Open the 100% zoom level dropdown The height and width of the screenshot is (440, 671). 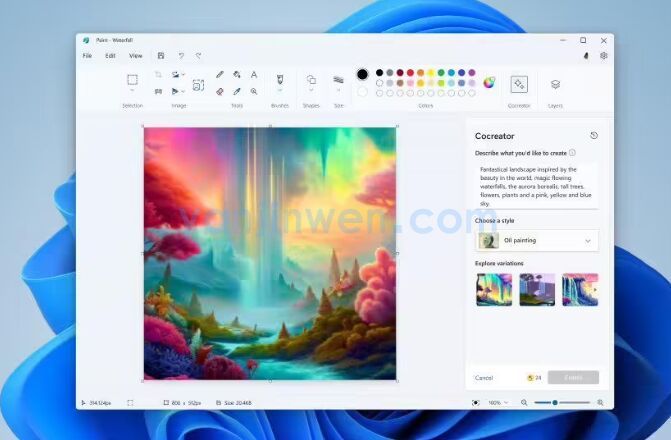(498, 403)
